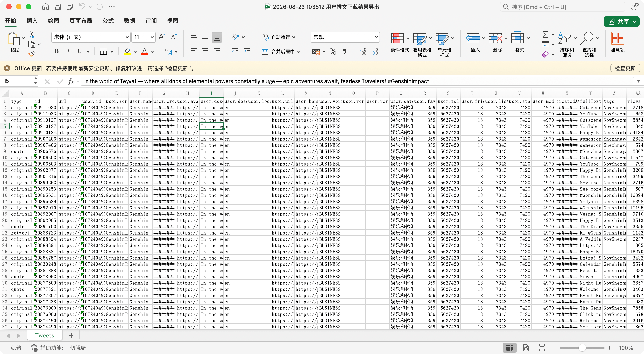Toggle center text alignment
The image size is (644, 354).
point(205,51)
